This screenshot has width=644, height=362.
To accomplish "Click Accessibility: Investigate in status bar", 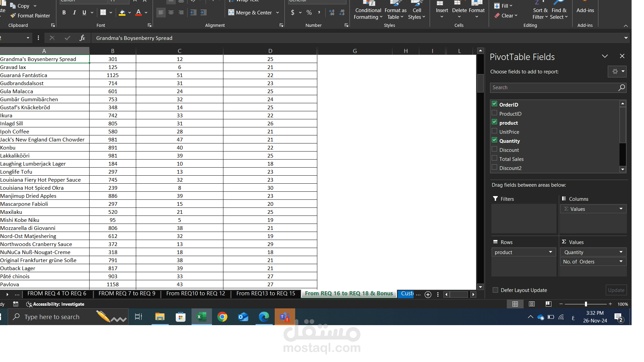I will pyautogui.click(x=55, y=304).
